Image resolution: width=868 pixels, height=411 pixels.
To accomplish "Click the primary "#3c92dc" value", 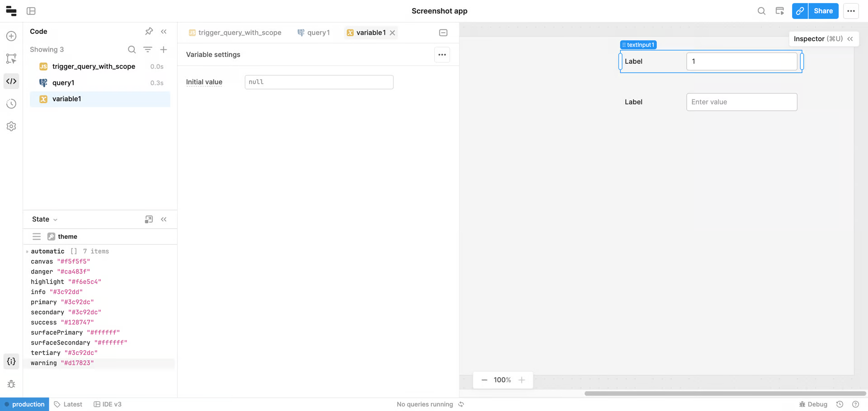I will coord(77,302).
